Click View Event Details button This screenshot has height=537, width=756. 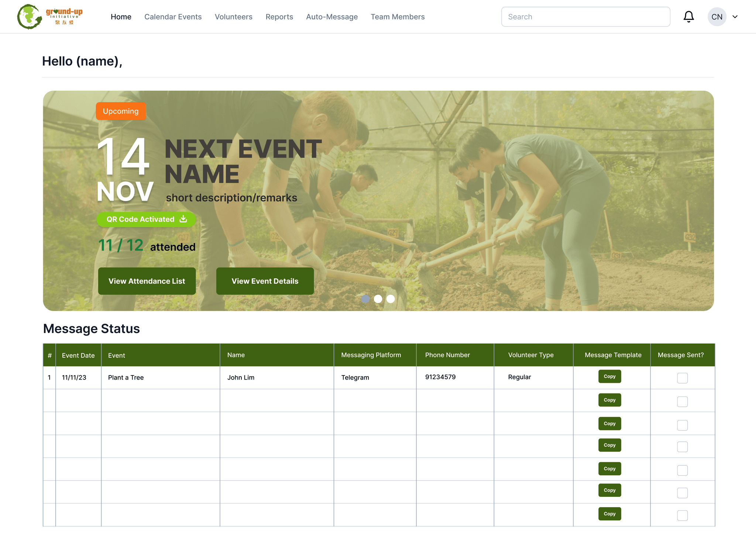265,281
